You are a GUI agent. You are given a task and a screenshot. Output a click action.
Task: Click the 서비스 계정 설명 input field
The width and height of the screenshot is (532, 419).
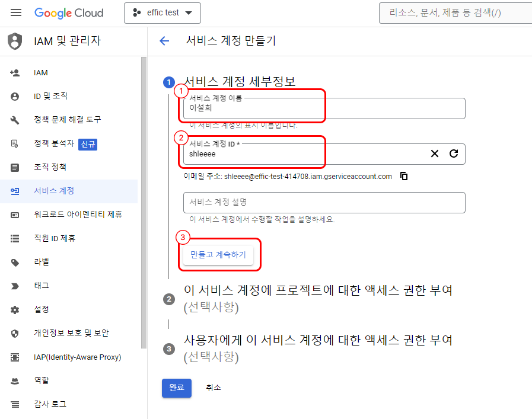pyautogui.click(x=324, y=202)
